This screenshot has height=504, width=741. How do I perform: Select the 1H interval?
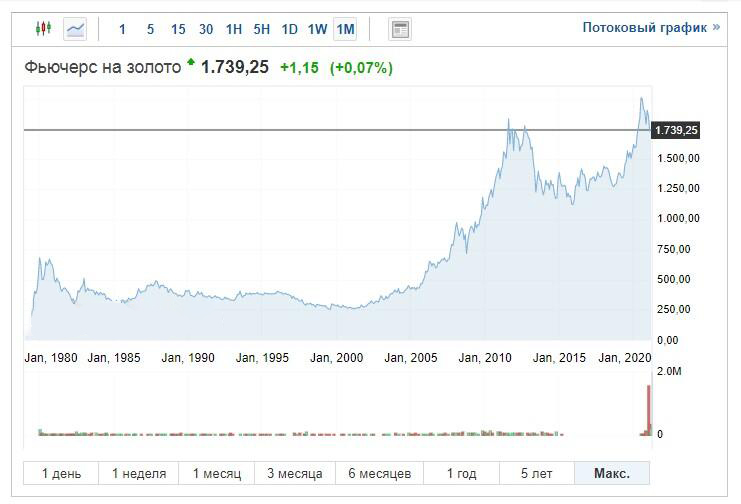point(234,29)
